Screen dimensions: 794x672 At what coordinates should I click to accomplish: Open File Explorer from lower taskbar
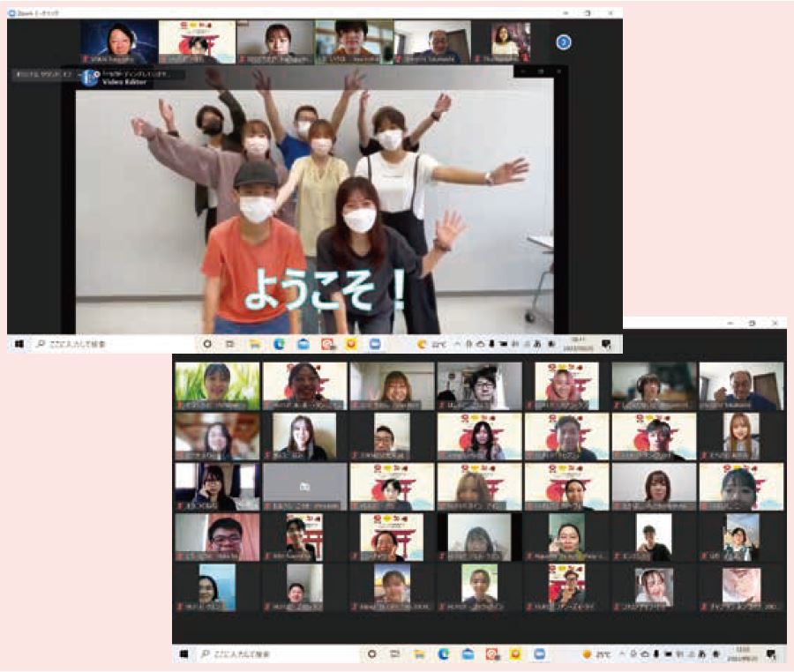click(419, 654)
